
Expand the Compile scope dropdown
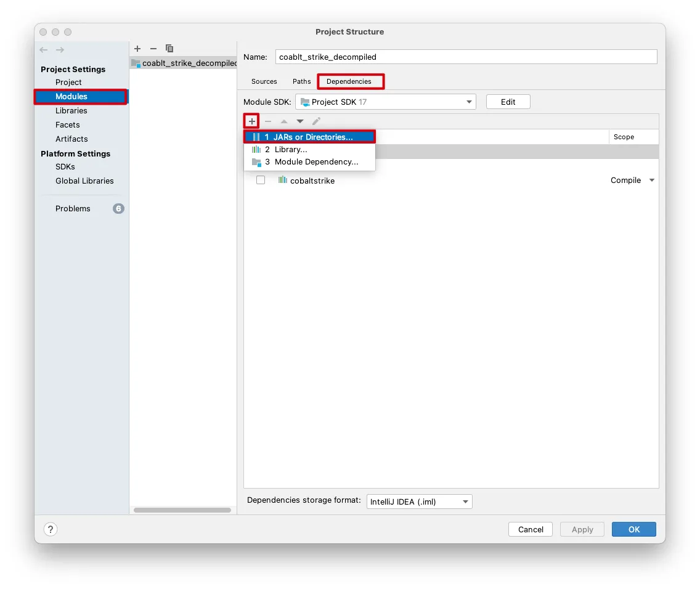[x=652, y=181]
